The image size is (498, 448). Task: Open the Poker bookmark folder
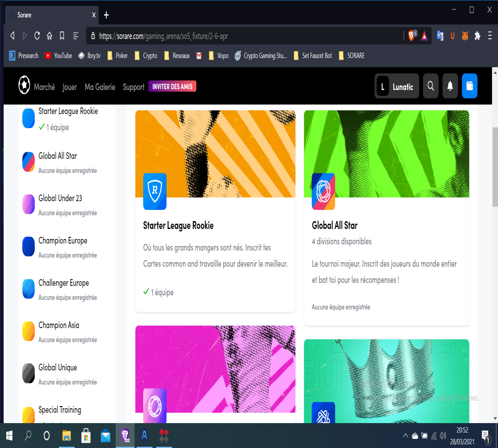(117, 56)
